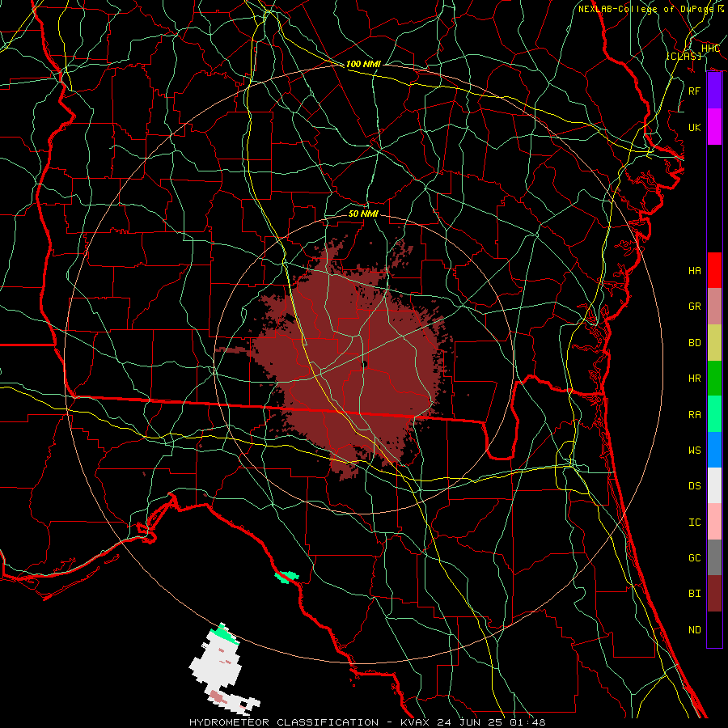Click the HR green legend swatch
Image resolution: width=728 pixels, height=728 pixels.
point(714,379)
